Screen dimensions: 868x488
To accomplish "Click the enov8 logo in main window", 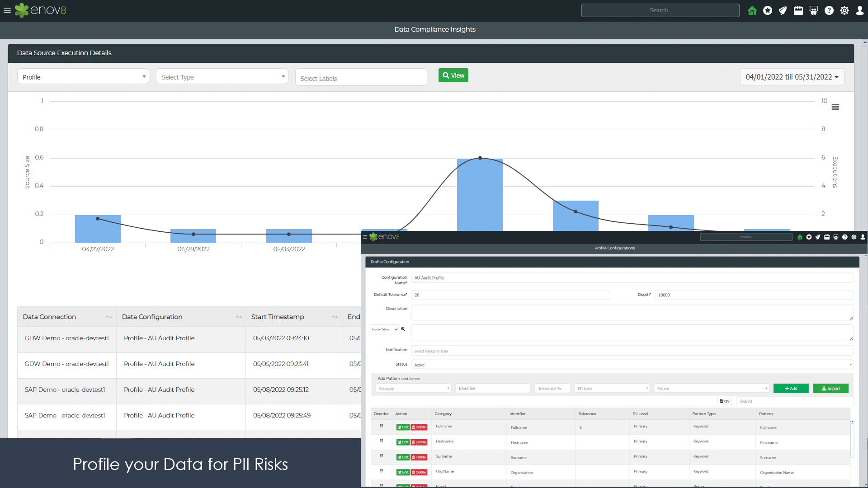I will coord(41,10).
